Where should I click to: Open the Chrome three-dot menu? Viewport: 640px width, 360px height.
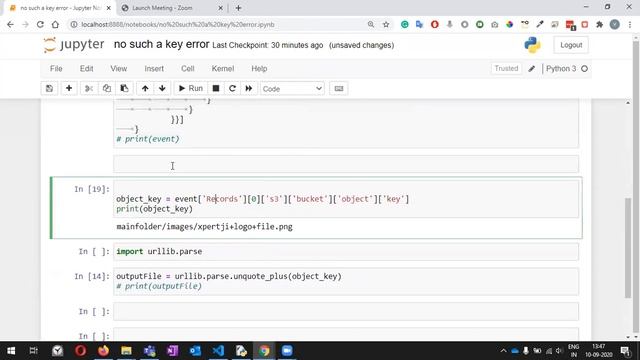[630, 24]
